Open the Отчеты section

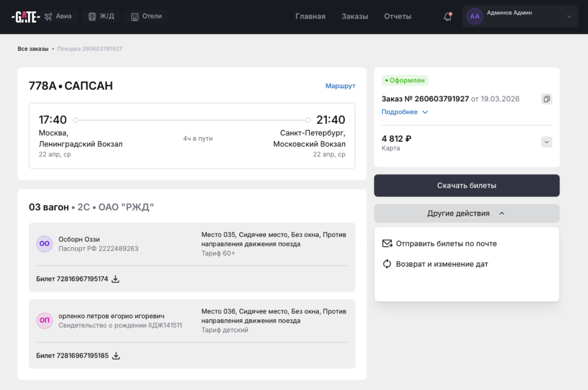tap(397, 16)
